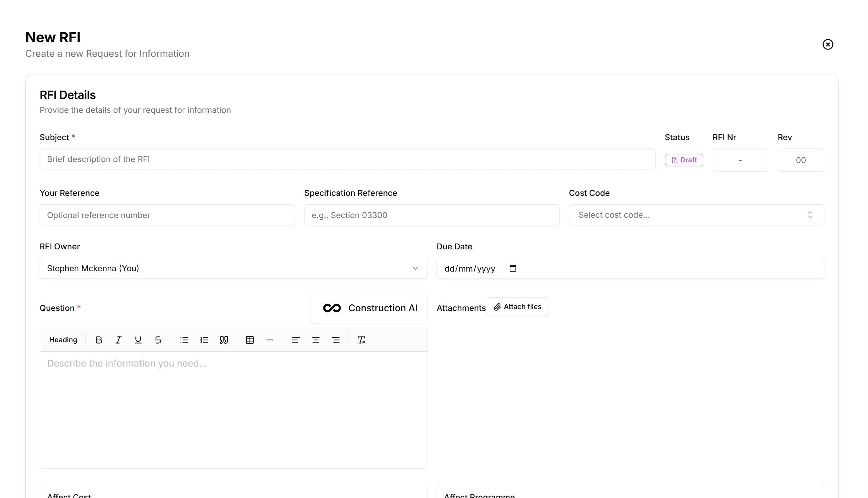
Task: Open the Heading style dropdown
Action: click(63, 340)
